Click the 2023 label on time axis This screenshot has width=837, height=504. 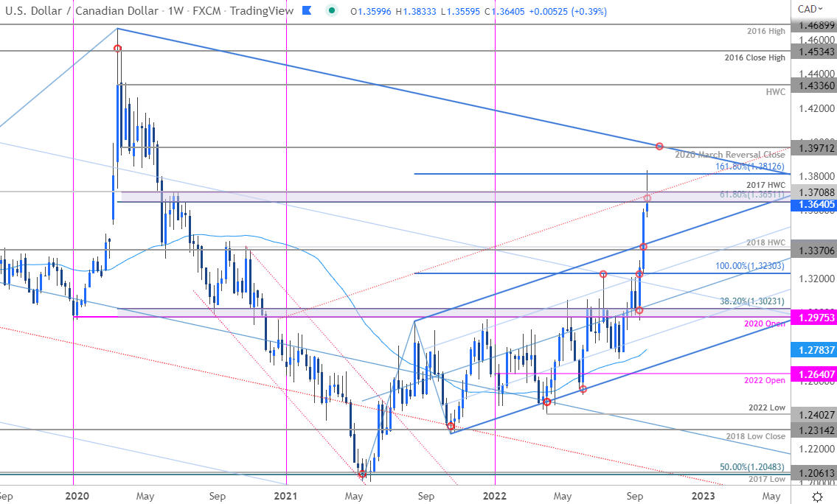(x=703, y=496)
